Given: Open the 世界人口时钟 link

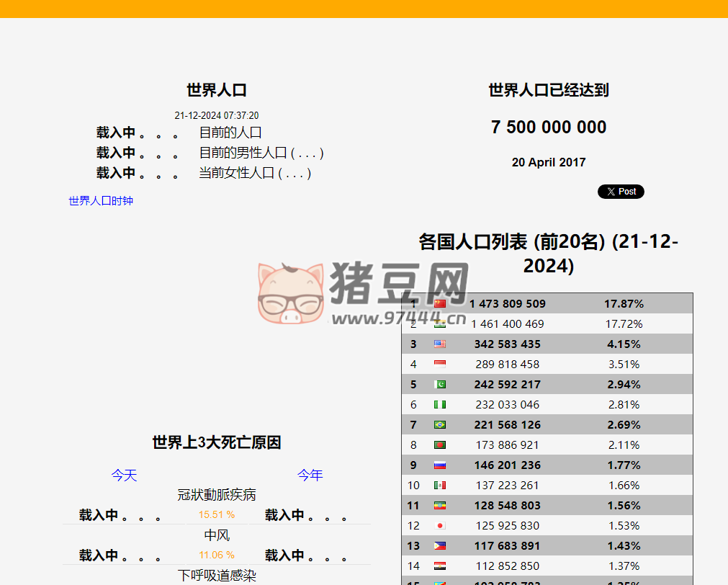Looking at the screenshot, I should click(100, 201).
